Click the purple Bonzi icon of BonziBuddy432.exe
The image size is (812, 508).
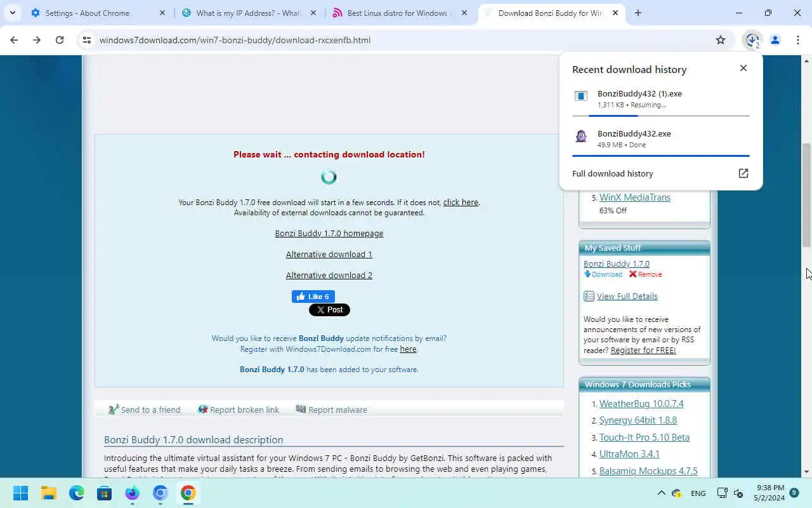[x=581, y=136]
